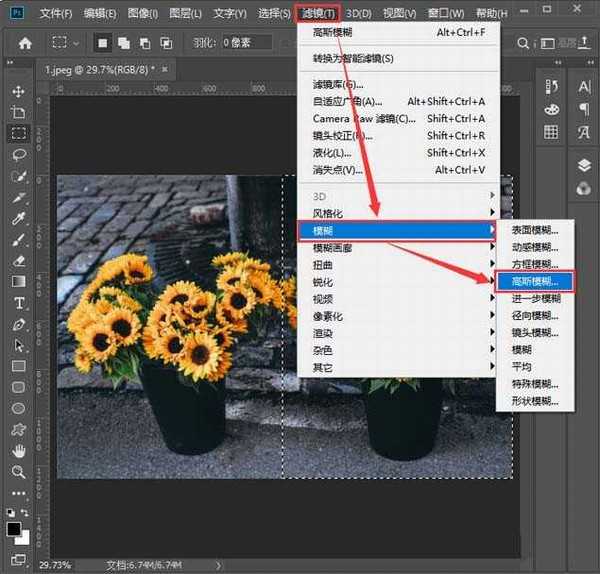Select the Eraser tool
Viewport: 600px width, 574px height.
click(x=18, y=261)
